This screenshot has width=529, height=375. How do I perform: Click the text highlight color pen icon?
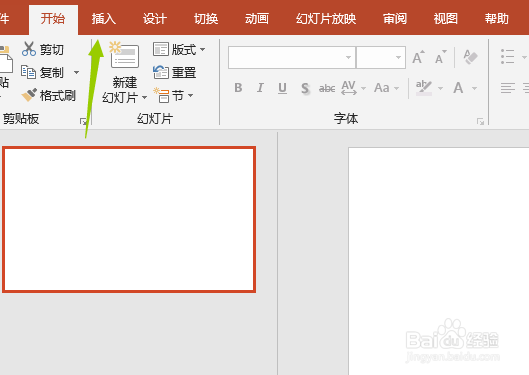423,88
